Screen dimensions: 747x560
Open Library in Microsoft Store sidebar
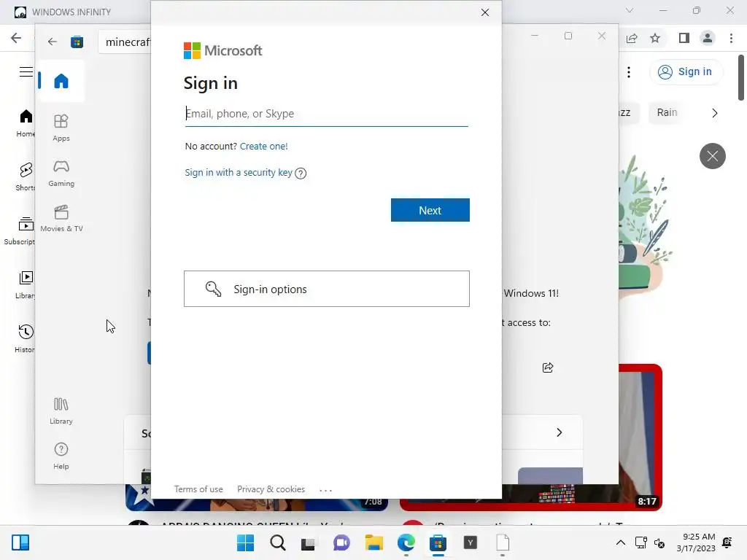coord(61,411)
